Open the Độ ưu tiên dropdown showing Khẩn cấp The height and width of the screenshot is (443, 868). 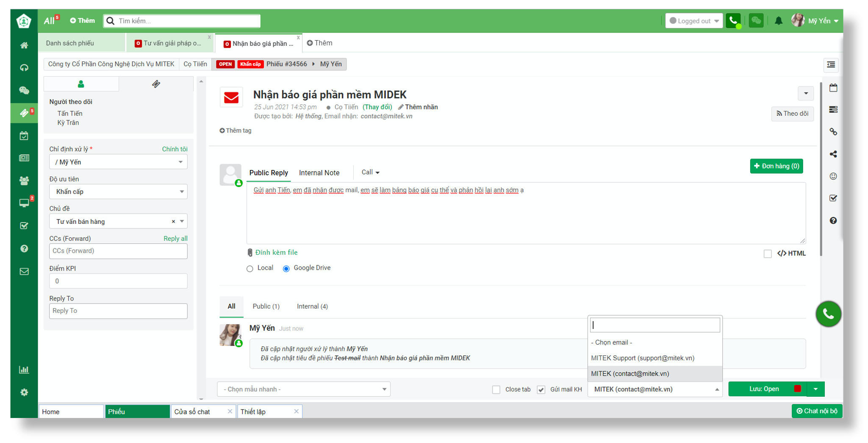click(118, 192)
